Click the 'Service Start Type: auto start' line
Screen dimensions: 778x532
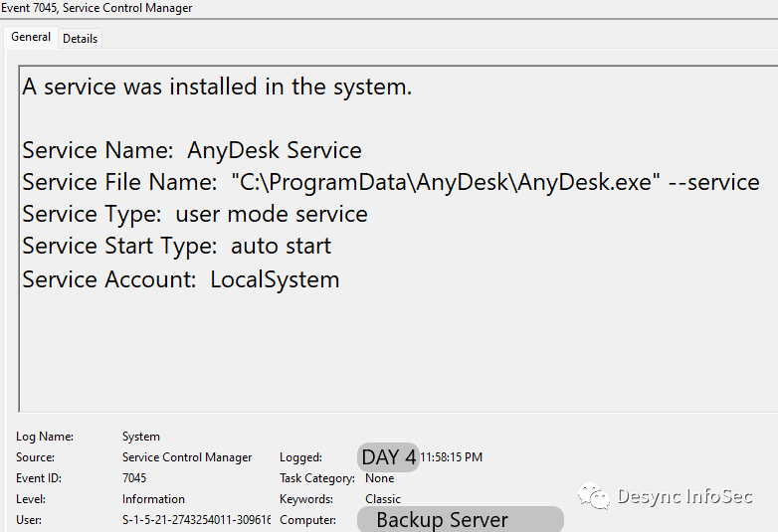click(177, 246)
